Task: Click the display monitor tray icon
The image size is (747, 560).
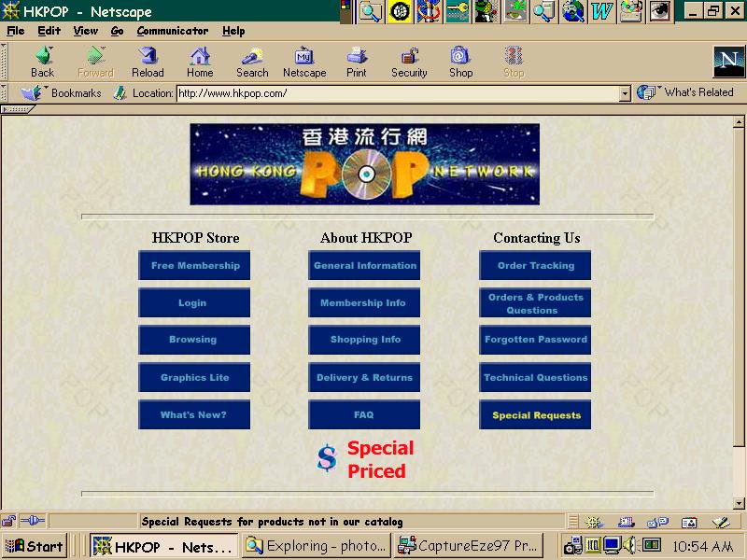Action: [612, 546]
